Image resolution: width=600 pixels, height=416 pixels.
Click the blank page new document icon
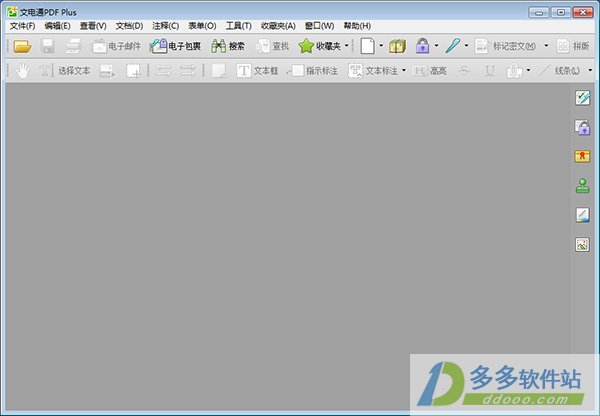pyautogui.click(x=367, y=46)
